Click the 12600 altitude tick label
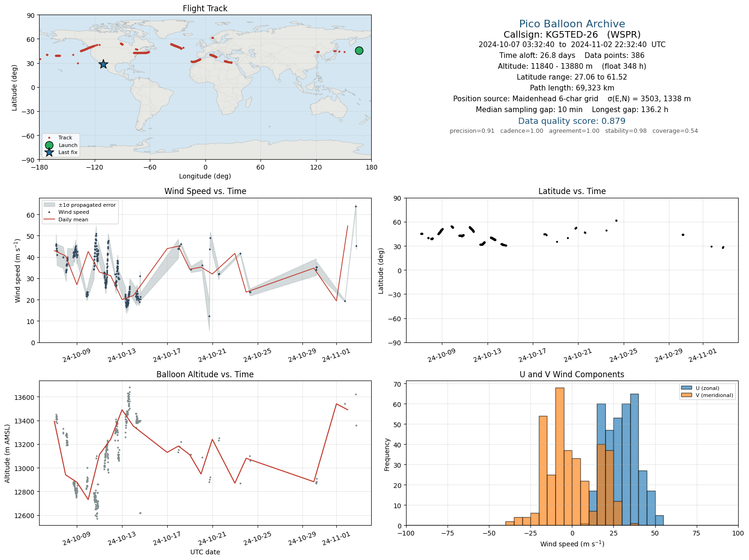The image size is (749, 560). [x=24, y=516]
